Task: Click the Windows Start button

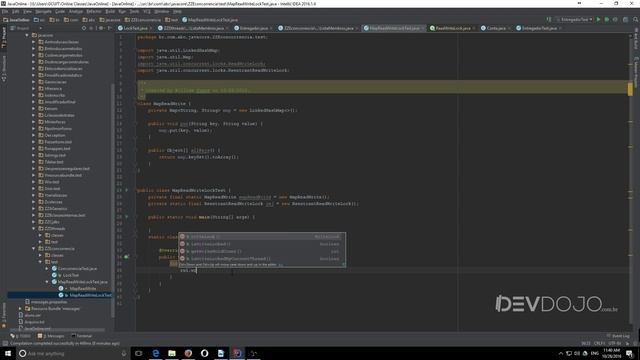Action: point(8,353)
